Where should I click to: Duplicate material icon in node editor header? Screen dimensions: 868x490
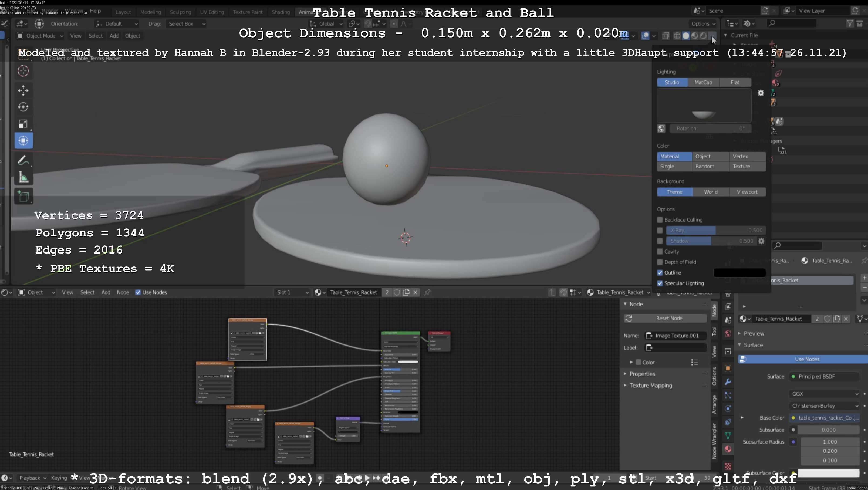click(406, 292)
